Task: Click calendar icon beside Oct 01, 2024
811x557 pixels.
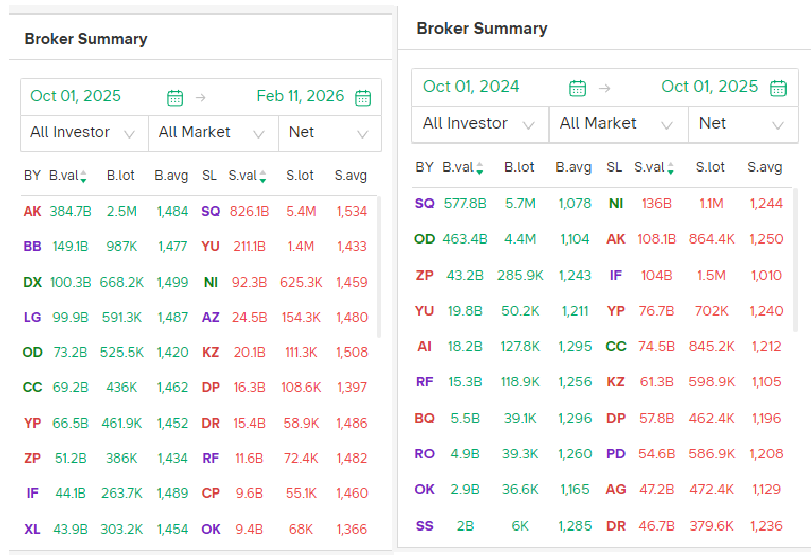Action: click(577, 87)
